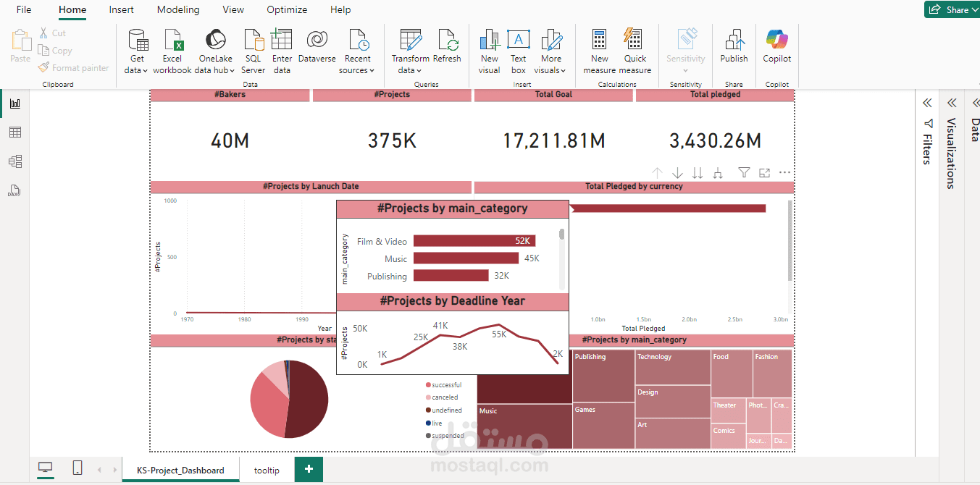Click Copy in Clipboard group
The height and width of the screenshot is (485, 980).
click(56, 51)
